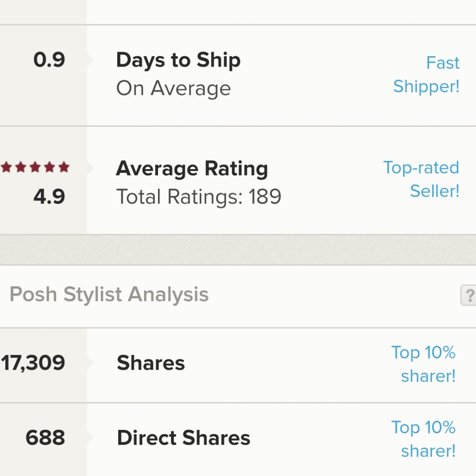This screenshot has height=476, width=476.
Task: Open Top 10% sharer badge beside Shares
Action: click(424, 364)
